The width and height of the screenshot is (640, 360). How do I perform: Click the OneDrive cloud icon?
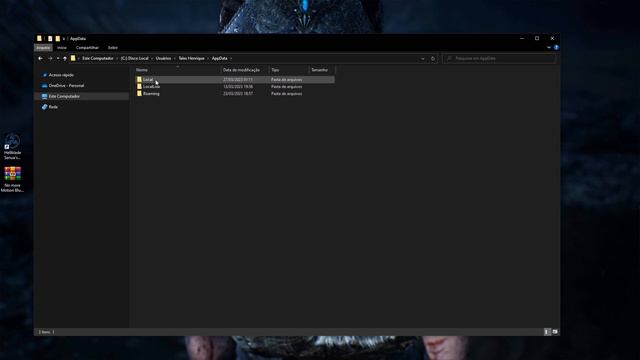(44, 86)
